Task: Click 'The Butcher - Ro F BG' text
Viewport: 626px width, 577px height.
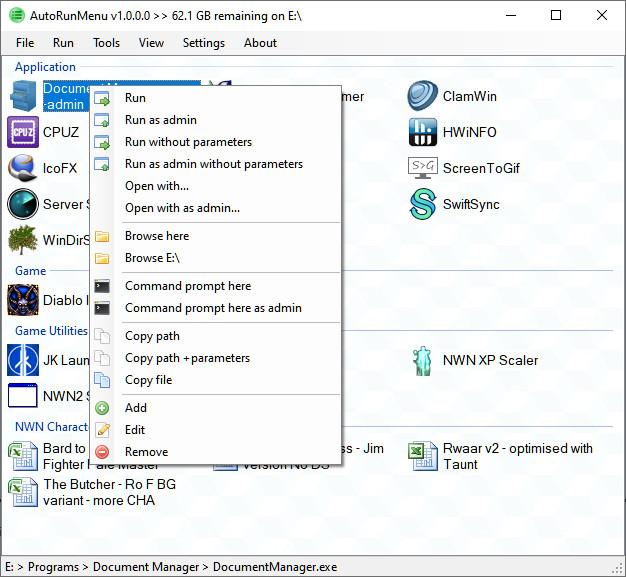Action: tap(110, 484)
